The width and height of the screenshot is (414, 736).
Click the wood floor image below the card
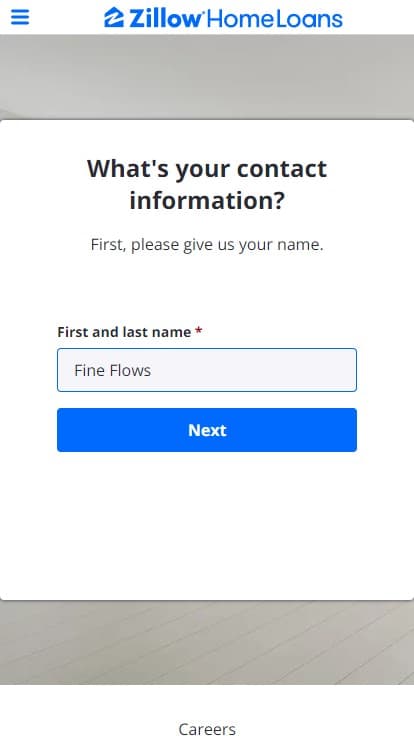coord(207,642)
